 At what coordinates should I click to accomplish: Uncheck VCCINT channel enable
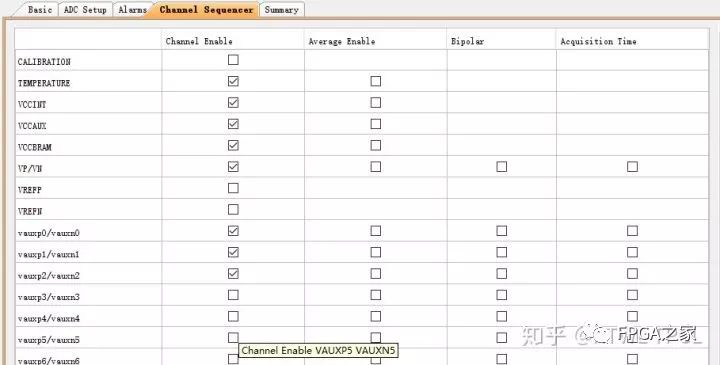pyautogui.click(x=233, y=102)
